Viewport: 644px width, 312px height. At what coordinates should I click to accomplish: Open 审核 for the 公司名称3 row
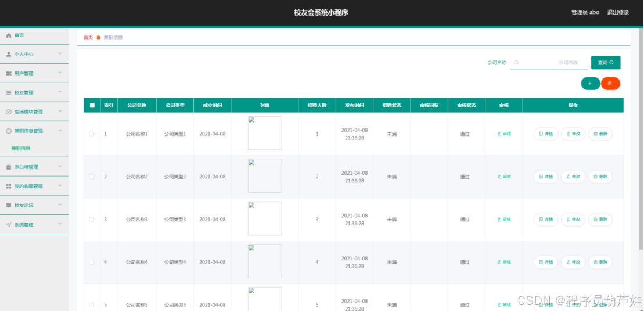(503, 220)
